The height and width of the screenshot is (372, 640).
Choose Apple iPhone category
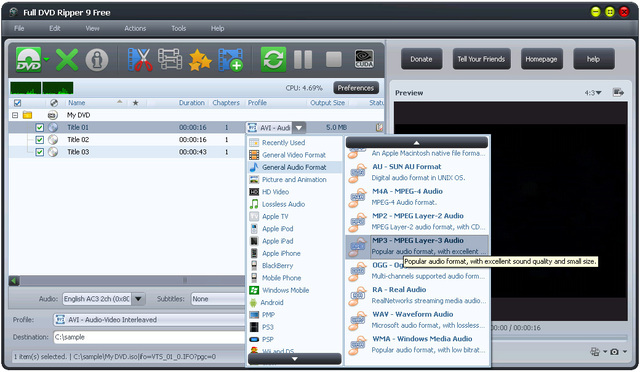[295, 253]
